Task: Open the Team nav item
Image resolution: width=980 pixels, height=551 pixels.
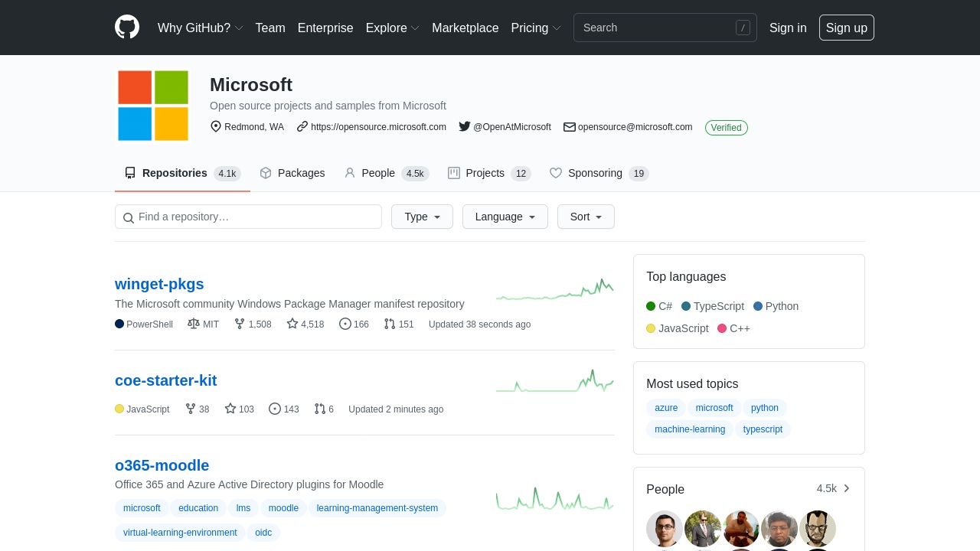Action: coord(270,28)
